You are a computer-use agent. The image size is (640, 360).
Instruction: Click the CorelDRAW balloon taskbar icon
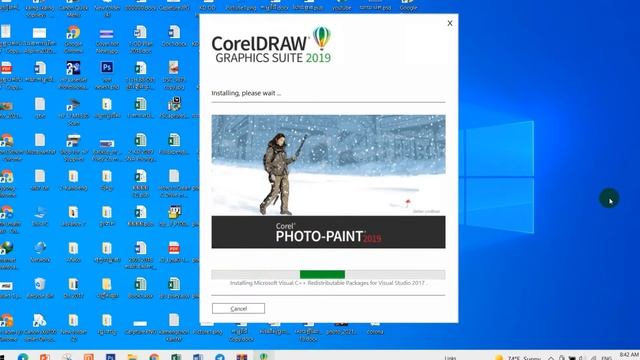[x=264, y=356]
